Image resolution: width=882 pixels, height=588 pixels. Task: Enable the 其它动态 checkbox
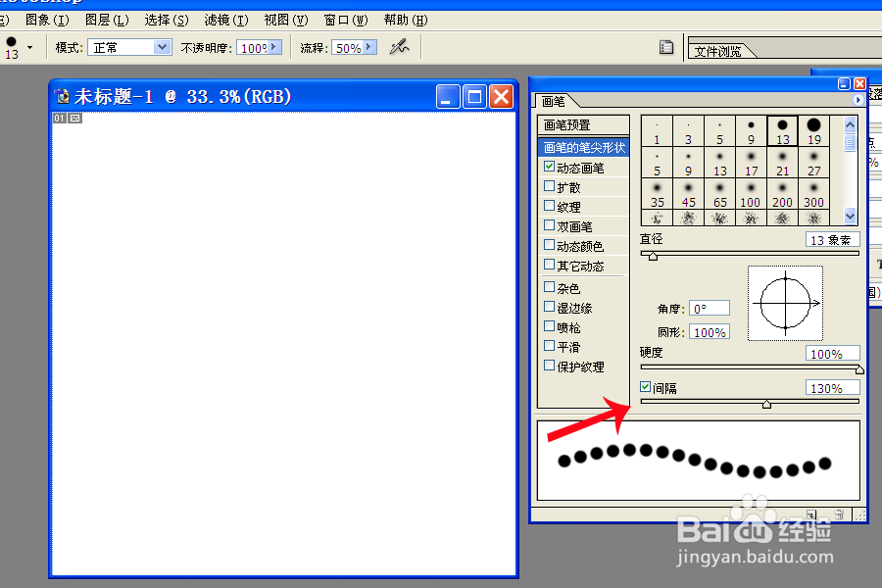(550, 264)
